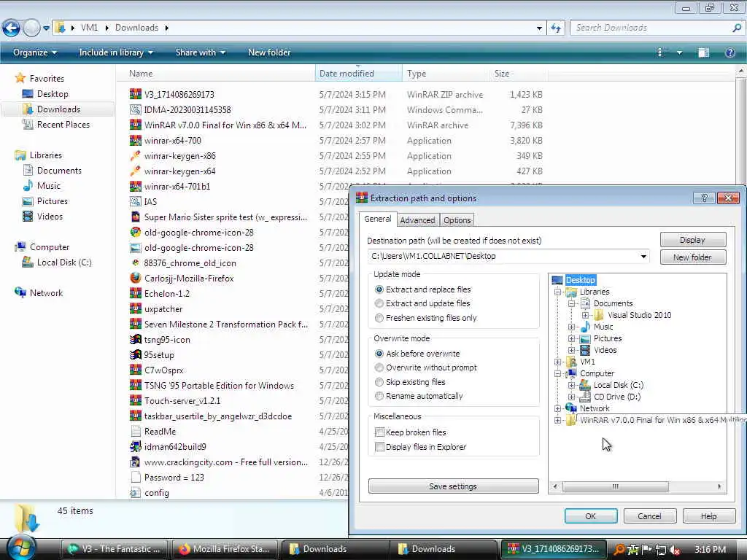Select Freshen existing files only
Viewport: 747px width, 560px height.
[426, 318]
